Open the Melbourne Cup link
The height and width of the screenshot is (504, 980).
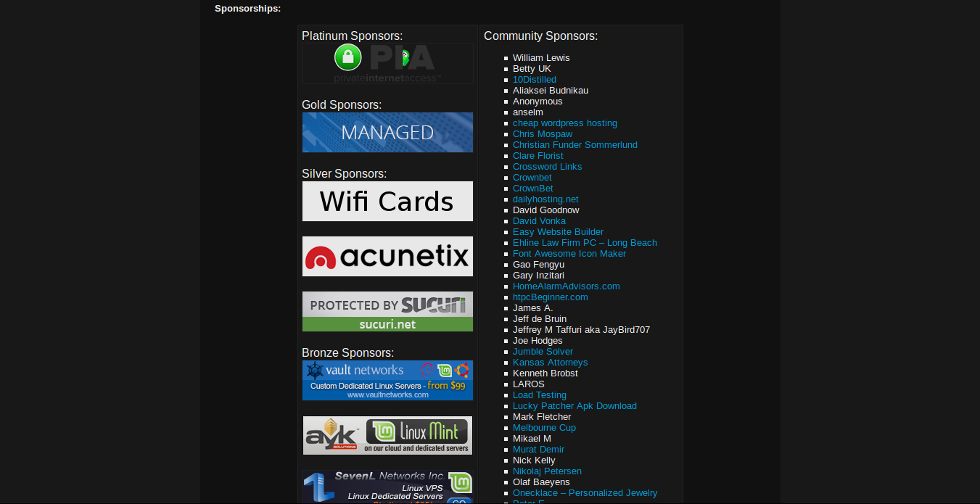(545, 428)
